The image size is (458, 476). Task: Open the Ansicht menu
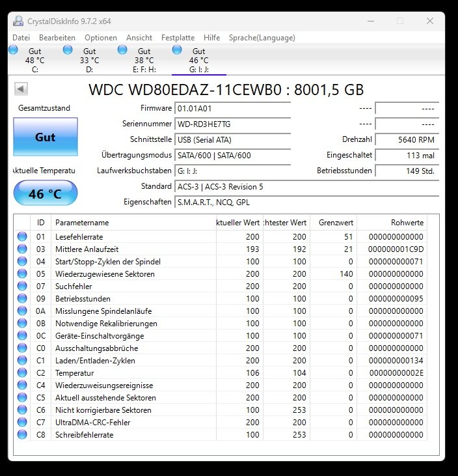[139, 38]
